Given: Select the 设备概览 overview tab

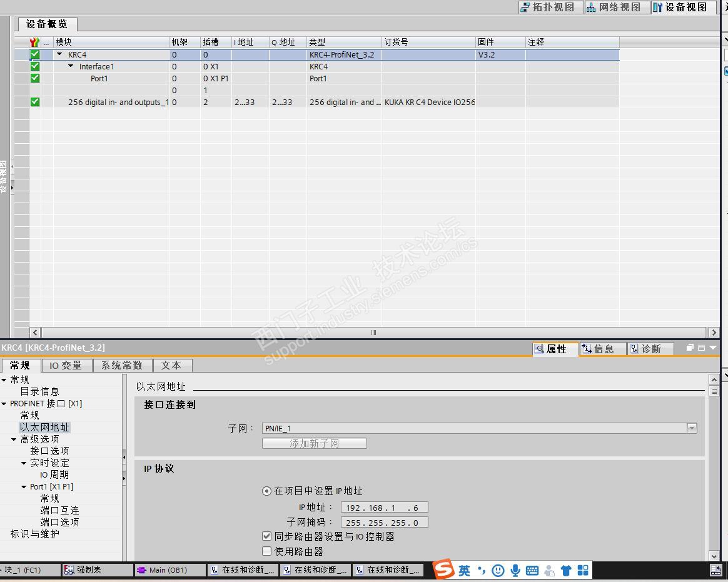Looking at the screenshot, I should [x=47, y=24].
